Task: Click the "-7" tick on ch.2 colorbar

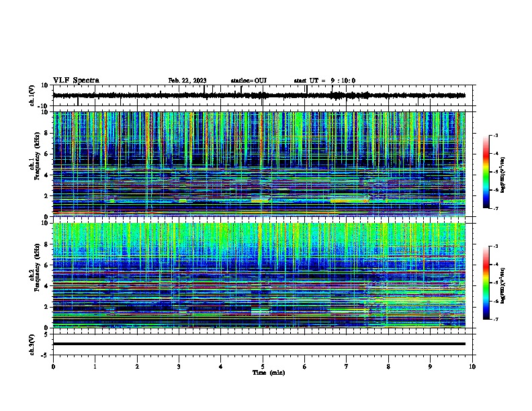Action: click(x=495, y=319)
